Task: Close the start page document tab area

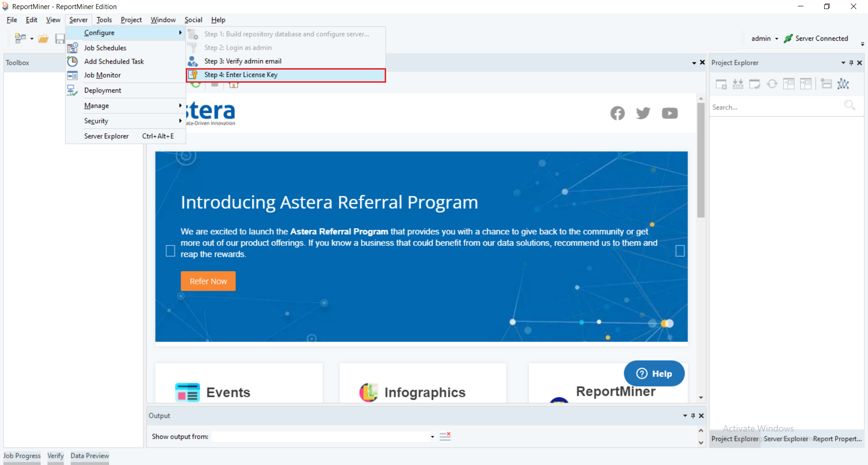Action: (702, 62)
